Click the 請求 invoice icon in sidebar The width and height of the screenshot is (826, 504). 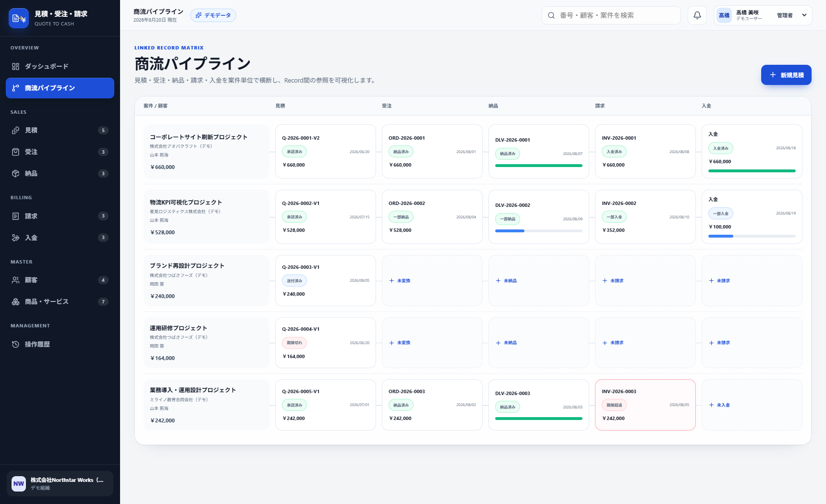[16, 216]
